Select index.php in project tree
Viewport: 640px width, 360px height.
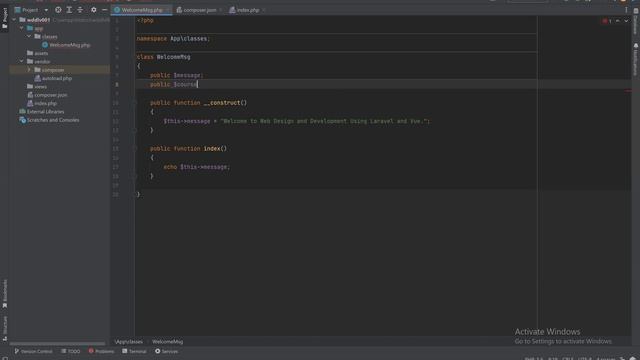42,103
